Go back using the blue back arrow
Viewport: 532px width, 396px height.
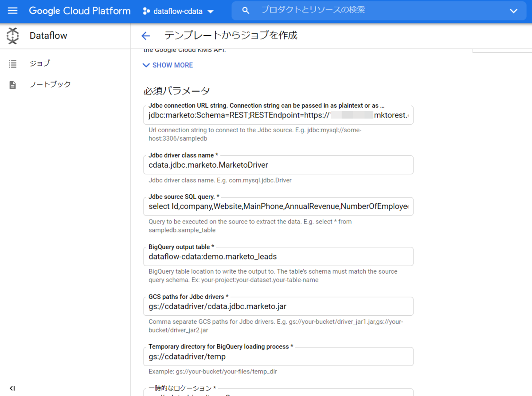coord(145,35)
